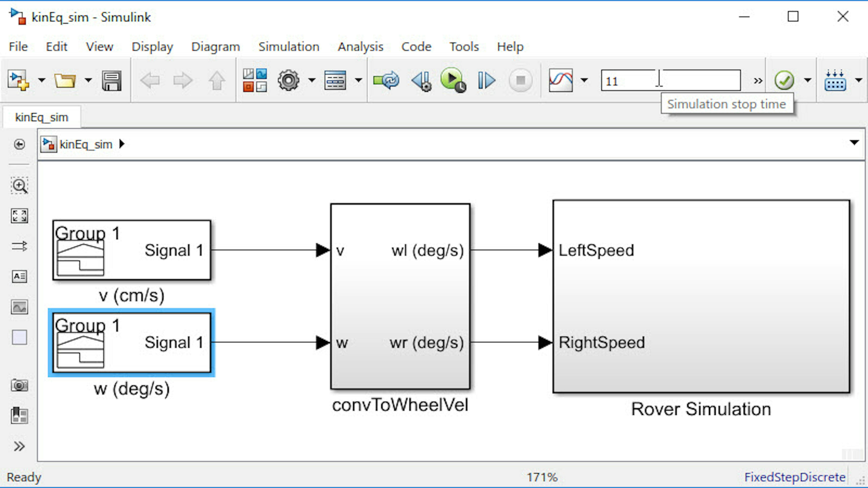Expand the breadcrumb arrow after kinEq_sim
868x488 pixels.
tap(122, 144)
